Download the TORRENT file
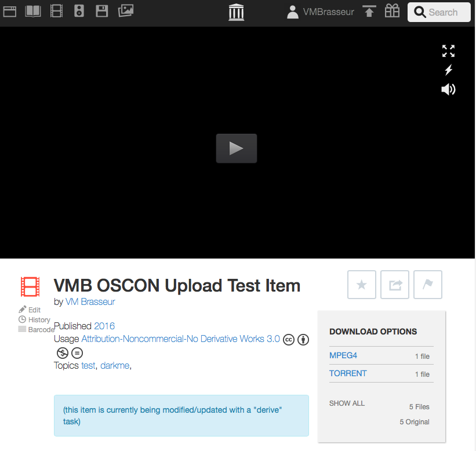476x451 pixels. (x=348, y=373)
